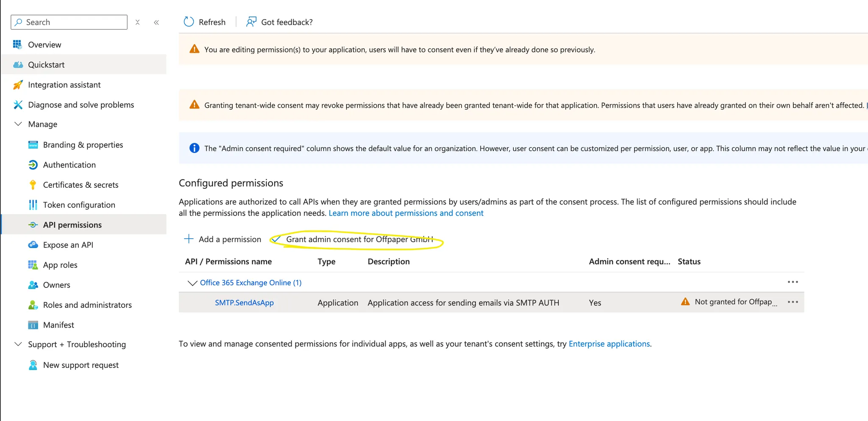Open the App roles page
Image resolution: width=868 pixels, height=421 pixels.
60,265
